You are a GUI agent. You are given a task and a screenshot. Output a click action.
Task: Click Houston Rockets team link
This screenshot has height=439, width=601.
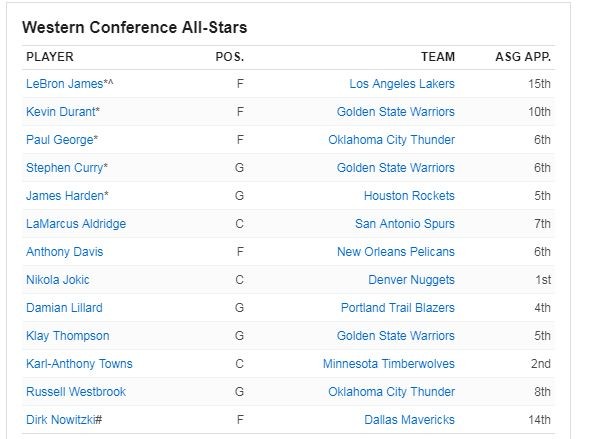[409, 196]
